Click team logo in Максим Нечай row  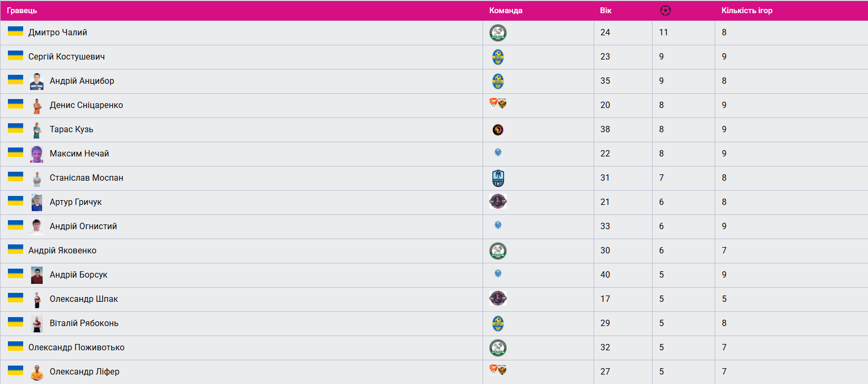(498, 153)
